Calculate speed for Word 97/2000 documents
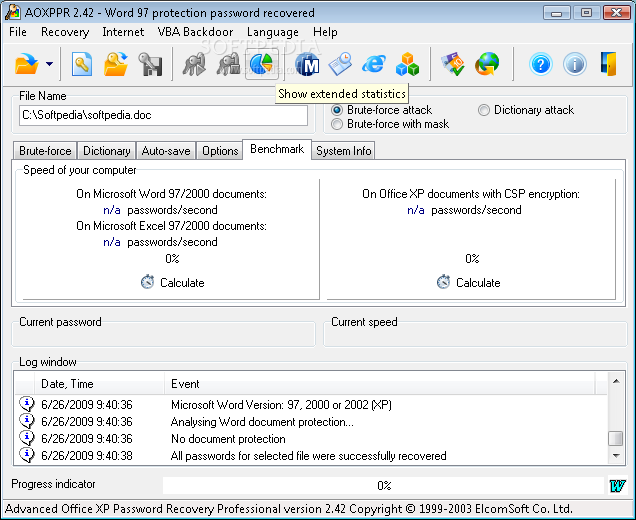Image resolution: width=636 pixels, height=520 pixels. 173,282
